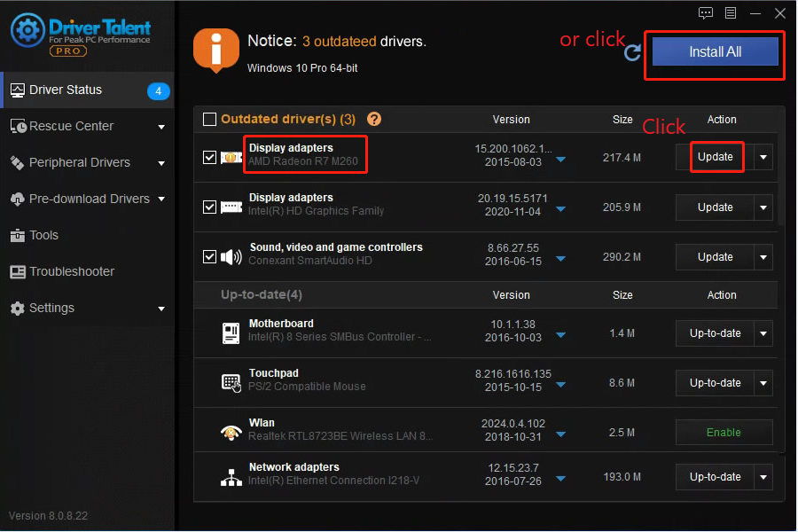Click the Windows 10 Pro 64-bit text
This screenshot has height=532, width=798.
tap(302, 68)
